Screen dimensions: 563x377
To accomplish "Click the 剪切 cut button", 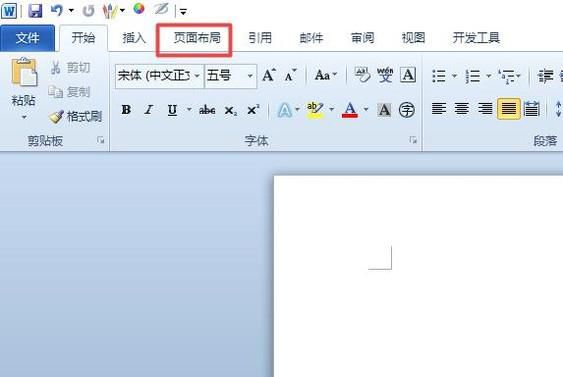I will click(70, 67).
